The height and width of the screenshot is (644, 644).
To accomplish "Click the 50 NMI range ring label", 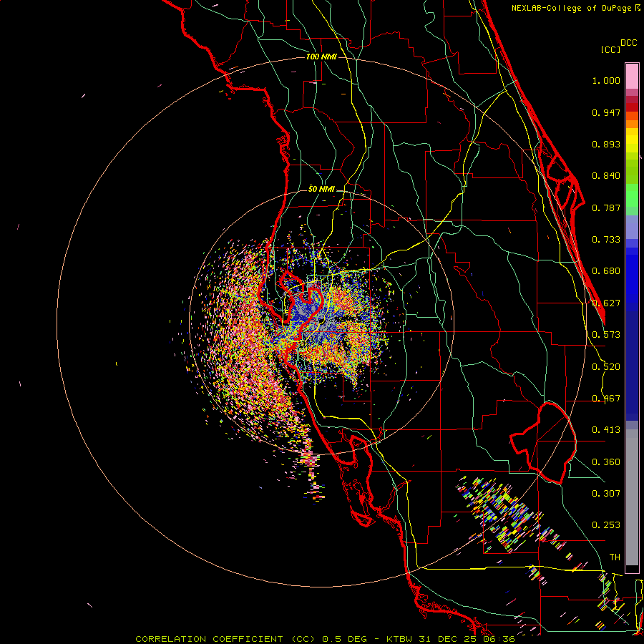I will pos(321,189).
